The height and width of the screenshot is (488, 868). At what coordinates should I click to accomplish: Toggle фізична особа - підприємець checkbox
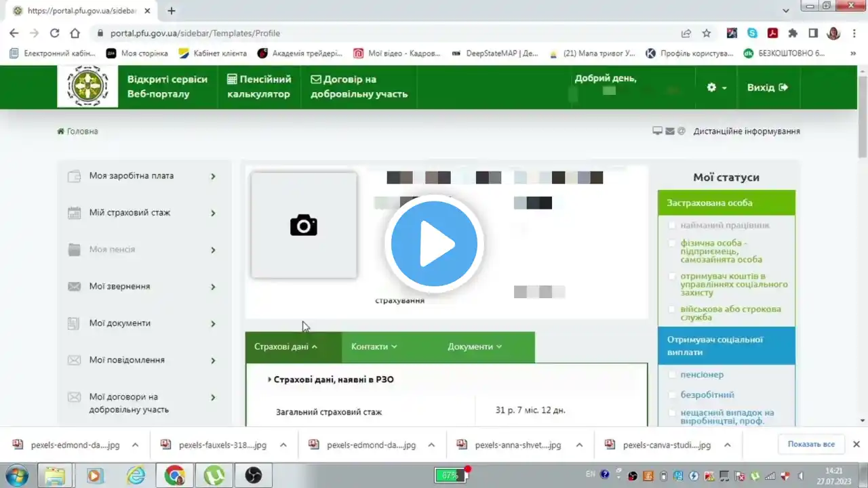pos(672,243)
